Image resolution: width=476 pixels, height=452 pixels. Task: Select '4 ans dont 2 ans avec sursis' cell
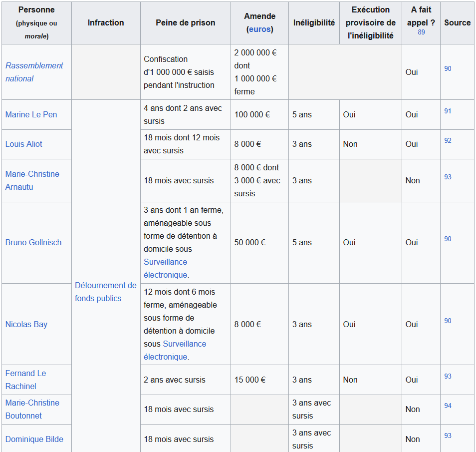pos(186,114)
